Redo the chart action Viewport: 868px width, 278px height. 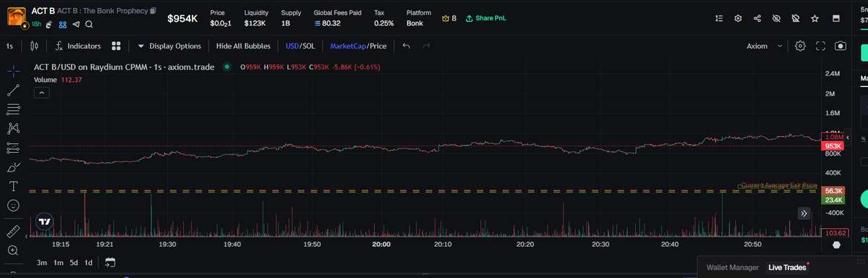pos(427,46)
